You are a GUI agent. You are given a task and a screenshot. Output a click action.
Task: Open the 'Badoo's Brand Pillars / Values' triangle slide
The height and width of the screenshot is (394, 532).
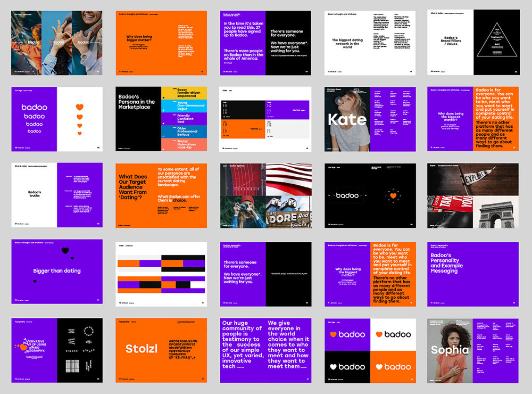coord(473,42)
